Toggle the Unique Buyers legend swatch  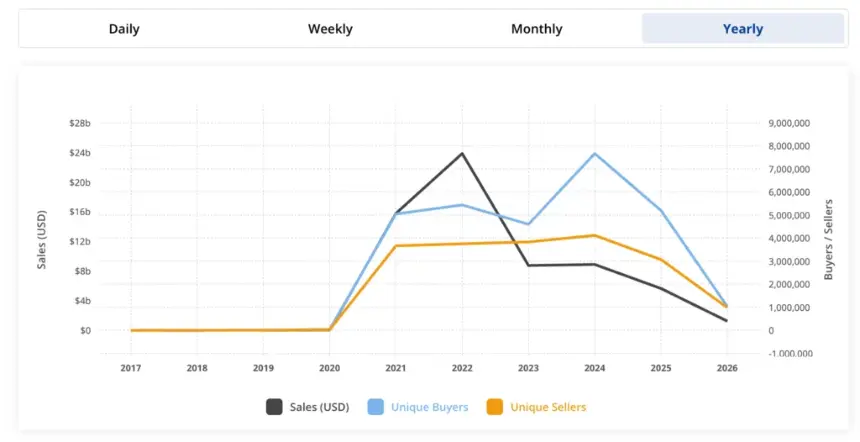376,407
